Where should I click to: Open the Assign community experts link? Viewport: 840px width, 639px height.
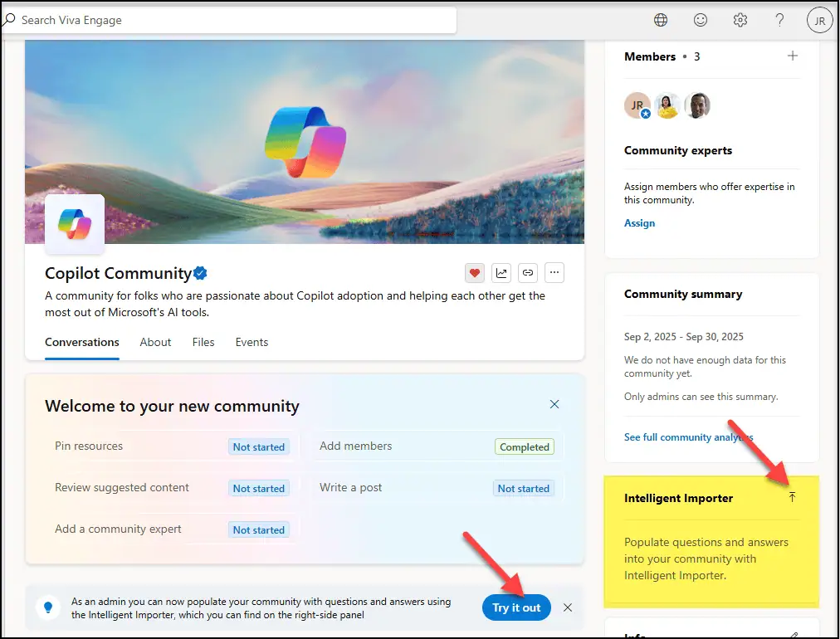coord(639,222)
